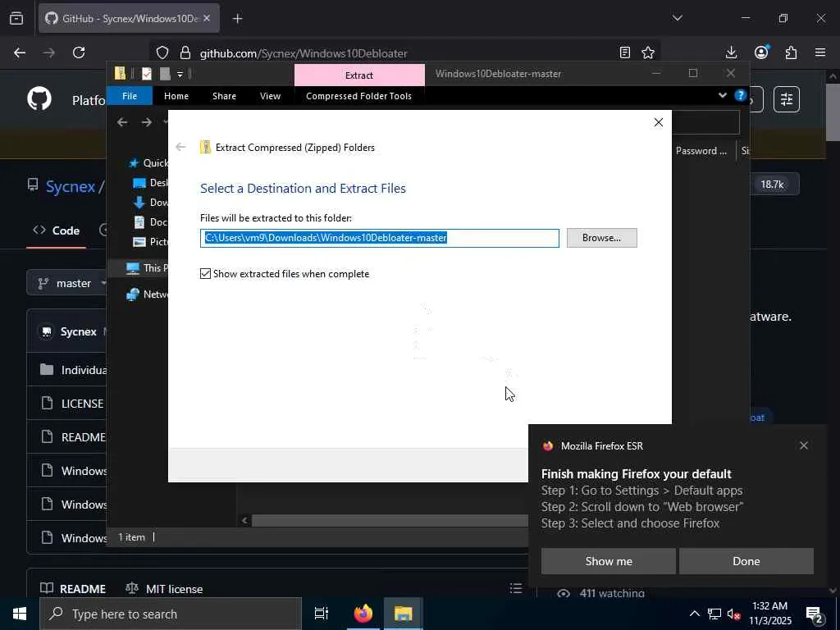The height and width of the screenshot is (630, 840).
Task: Open README outline list icon on GitHub
Action: pyautogui.click(x=515, y=588)
